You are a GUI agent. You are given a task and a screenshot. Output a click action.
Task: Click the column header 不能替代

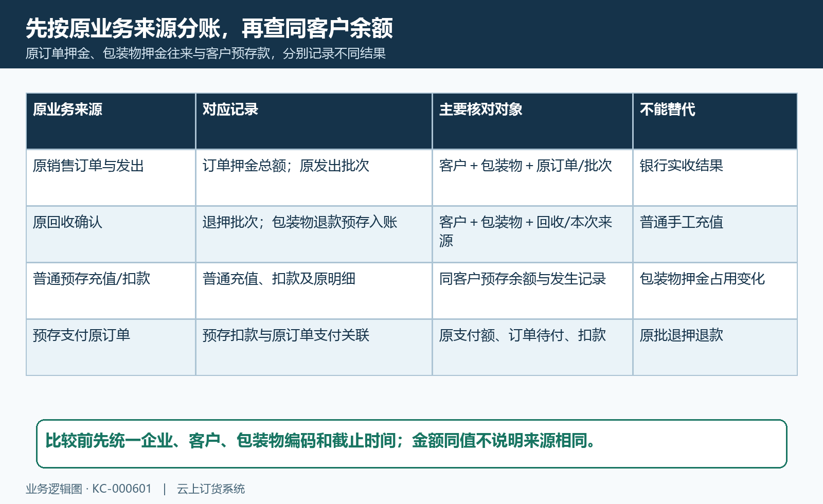(x=715, y=121)
